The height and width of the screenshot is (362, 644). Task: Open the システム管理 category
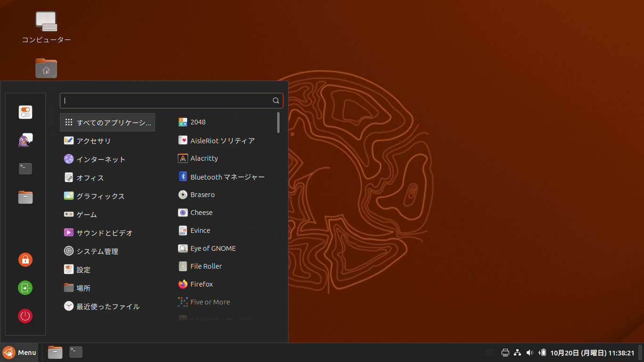(x=98, y=251)
